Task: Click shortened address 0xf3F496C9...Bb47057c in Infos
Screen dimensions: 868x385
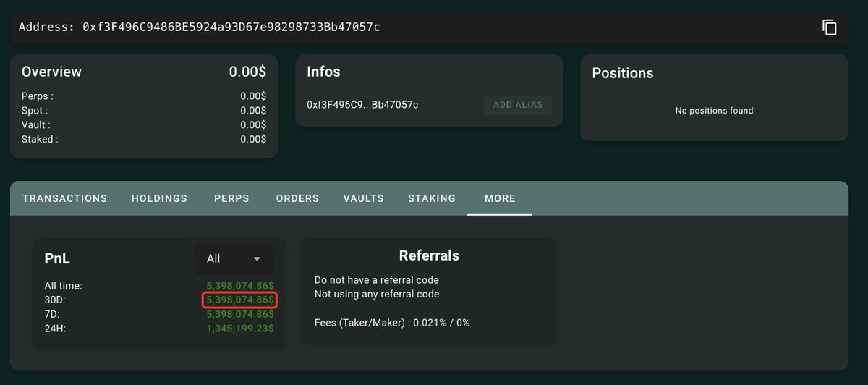Action: [x=362, y=105]
